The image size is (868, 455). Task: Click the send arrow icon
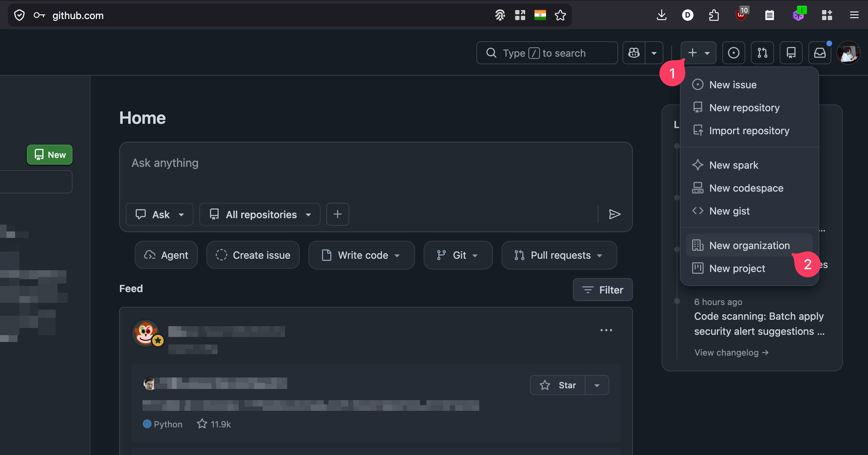click(x=615, y=214)
